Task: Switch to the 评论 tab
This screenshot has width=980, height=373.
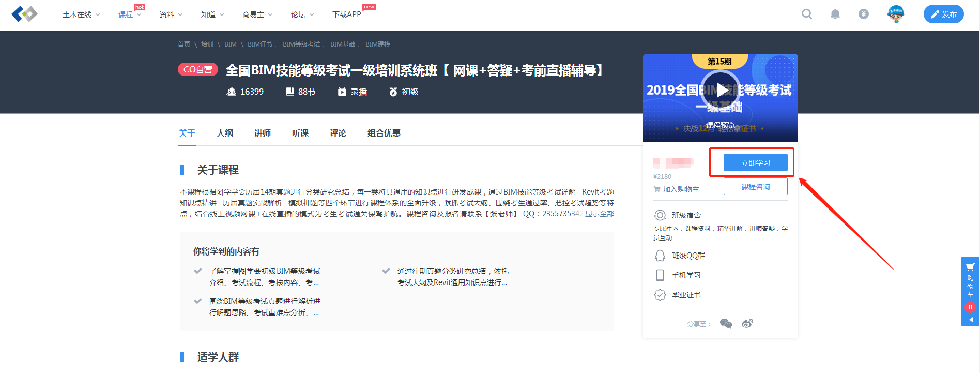Action: (x=338, y=133)
